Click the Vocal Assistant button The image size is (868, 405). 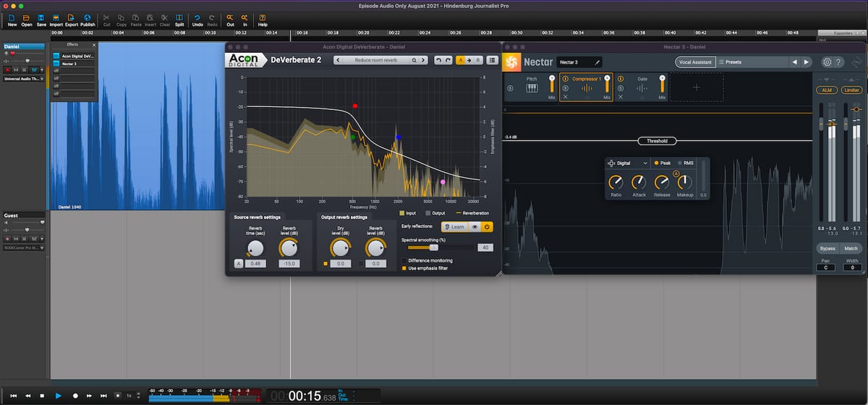click(696, 62)
